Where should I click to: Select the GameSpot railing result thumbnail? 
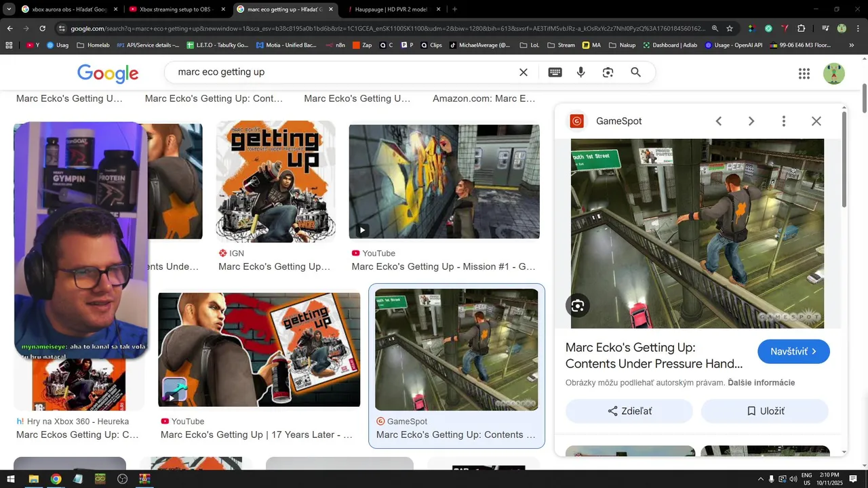point(456,350)
